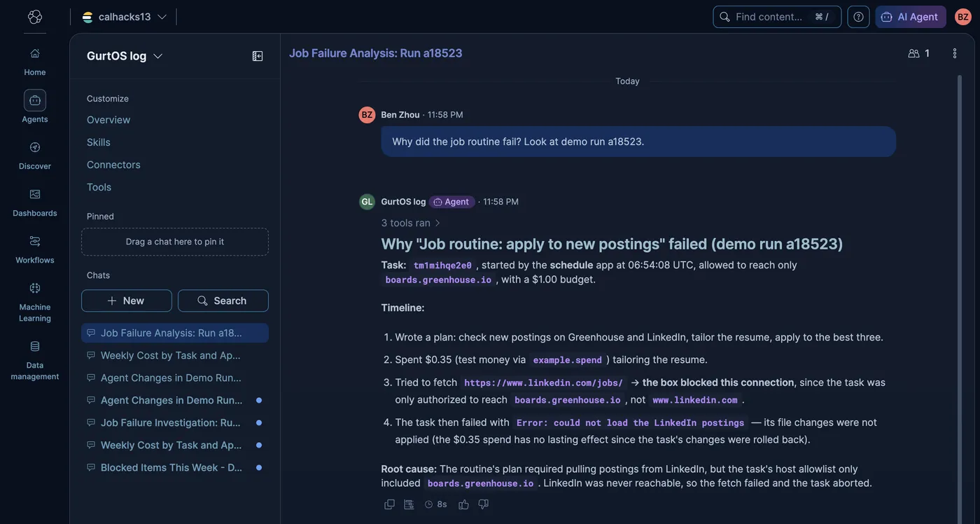The width and height of the screenshot is (980, 524).
Task: Open Dashboards from the sidebar
Action: pyautogui.click(x=35, y=202)
